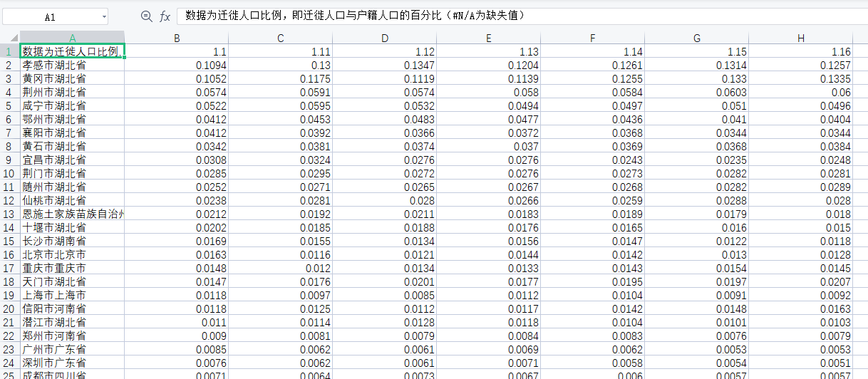Open the insert function fx button
This screenshot has height=379, width=868.
[x=165, y=16]
